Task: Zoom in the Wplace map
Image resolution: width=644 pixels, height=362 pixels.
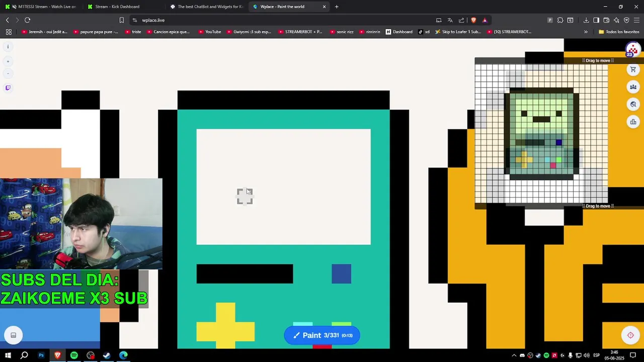Action: 8,61
